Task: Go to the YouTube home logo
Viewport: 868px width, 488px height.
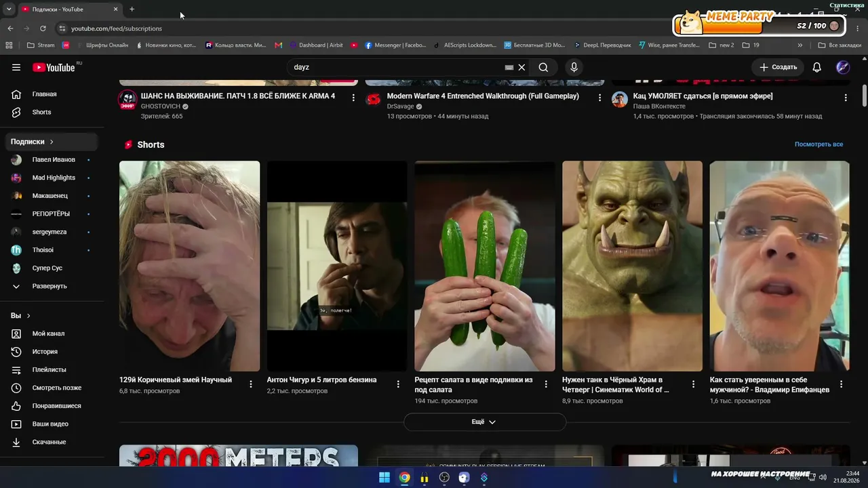Action: click(54, 67)
